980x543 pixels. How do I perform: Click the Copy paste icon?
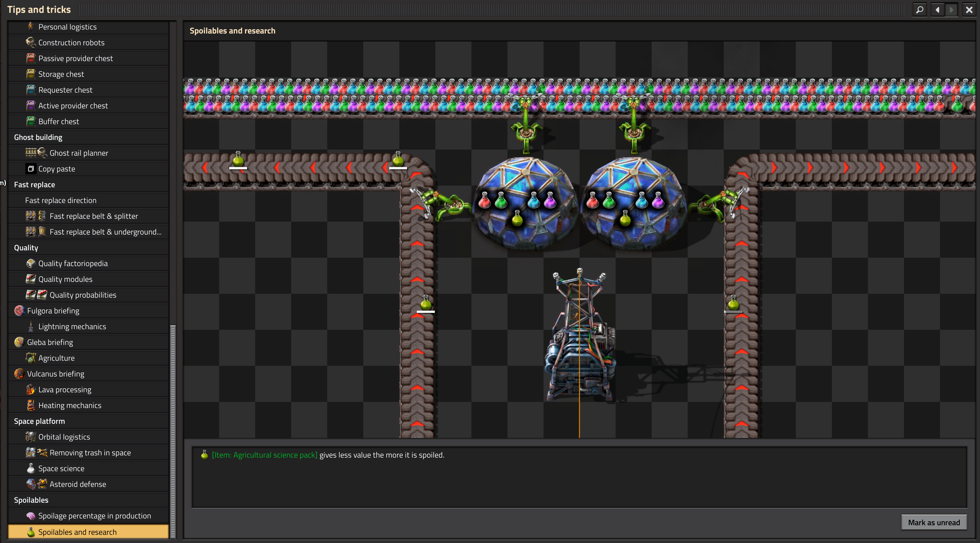31,169
